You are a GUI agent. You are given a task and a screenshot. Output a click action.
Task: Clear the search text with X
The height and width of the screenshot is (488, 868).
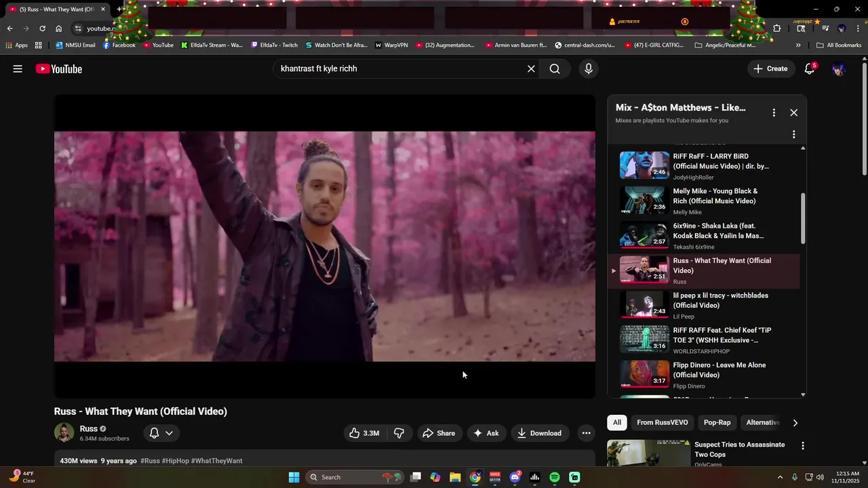pos(531,68)
